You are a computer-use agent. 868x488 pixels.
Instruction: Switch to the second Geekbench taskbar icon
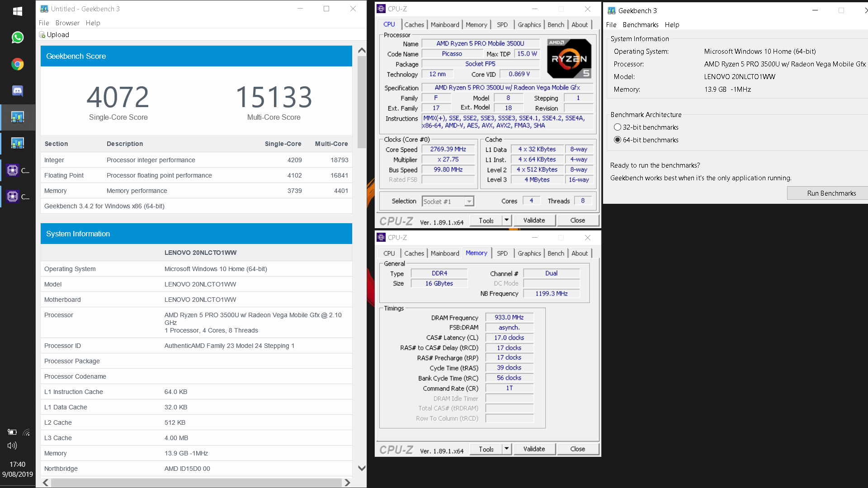click(x=18, y=144)
